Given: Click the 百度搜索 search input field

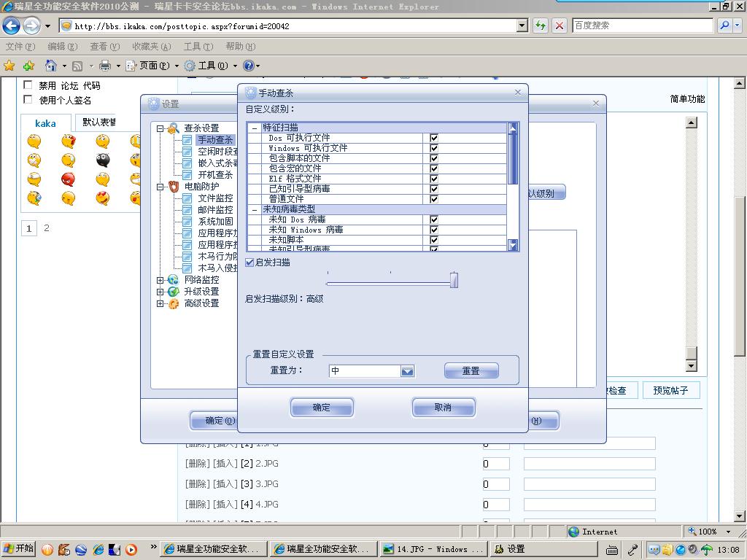Looking at the screenshot, I should point(642,26).
